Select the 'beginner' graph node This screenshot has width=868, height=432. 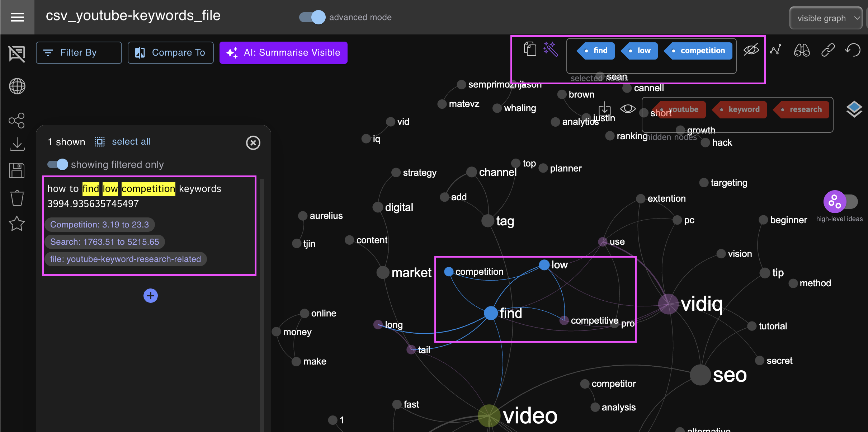[764, 220]
